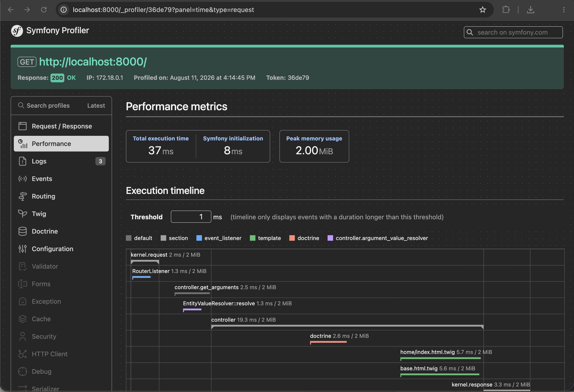Focus the Threshold ms input
This screenshot has width=574, height=392.
[191, 217]
